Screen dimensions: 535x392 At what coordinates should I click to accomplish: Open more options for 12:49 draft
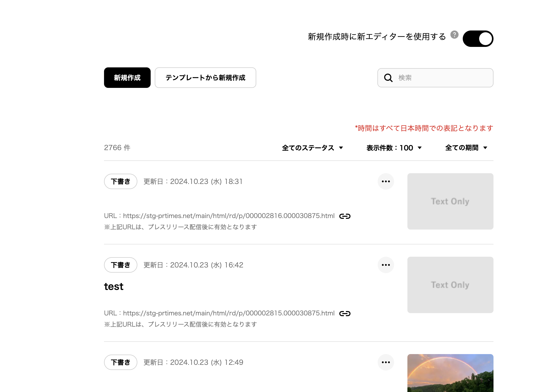[x=386, y=362]
